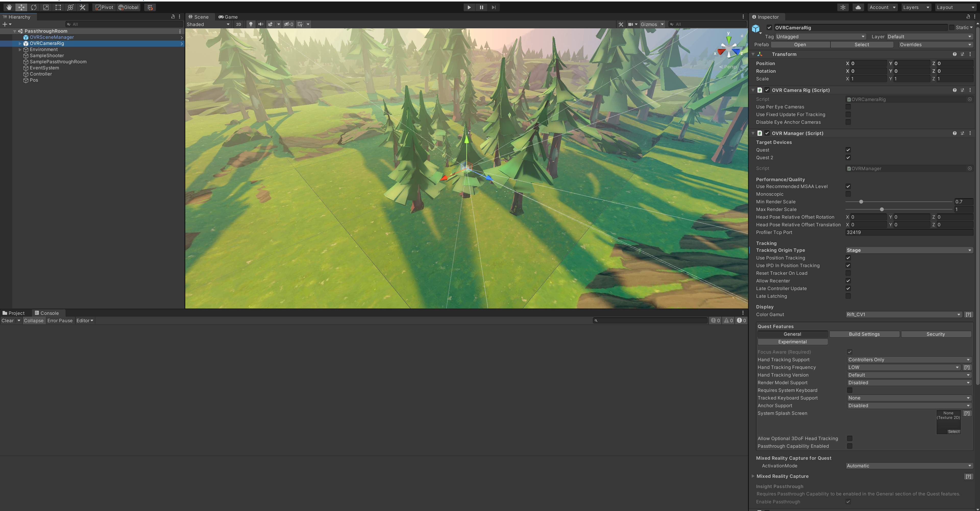980x511 pixels.
Task: Click the Pause button
Action: coord(481,7)
